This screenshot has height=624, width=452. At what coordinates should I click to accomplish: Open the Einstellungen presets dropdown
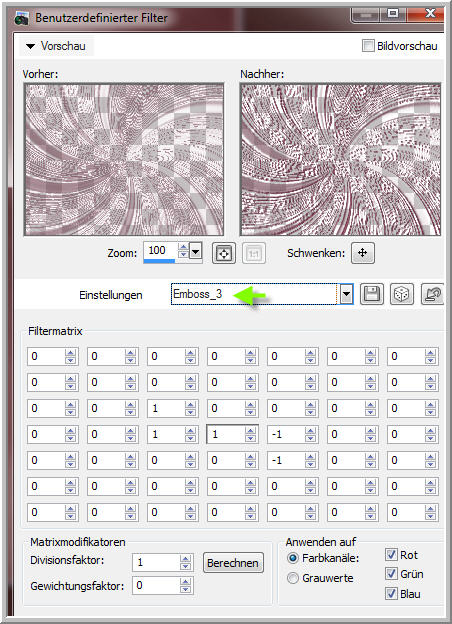[x=347, y=294]
